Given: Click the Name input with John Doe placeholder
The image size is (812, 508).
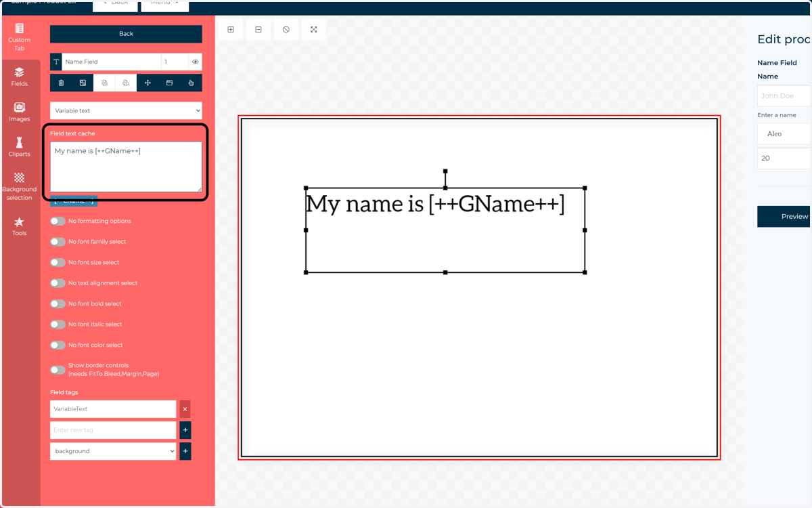Looking at the screenshot, I should tap(784, 96).
